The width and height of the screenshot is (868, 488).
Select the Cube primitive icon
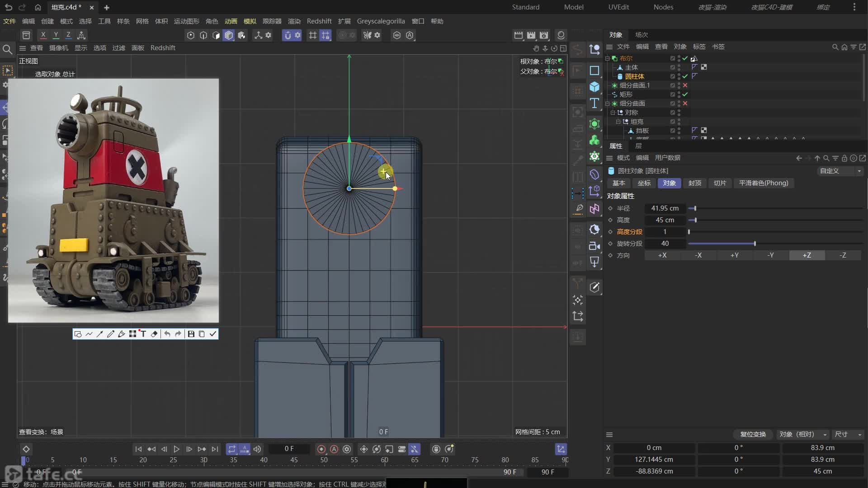point(594,87)
